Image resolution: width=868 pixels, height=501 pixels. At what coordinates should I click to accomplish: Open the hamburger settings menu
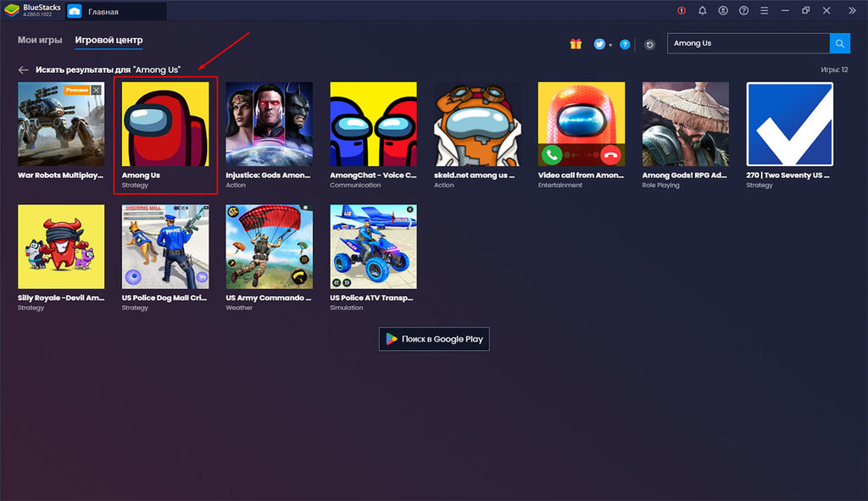pos(765,10)
